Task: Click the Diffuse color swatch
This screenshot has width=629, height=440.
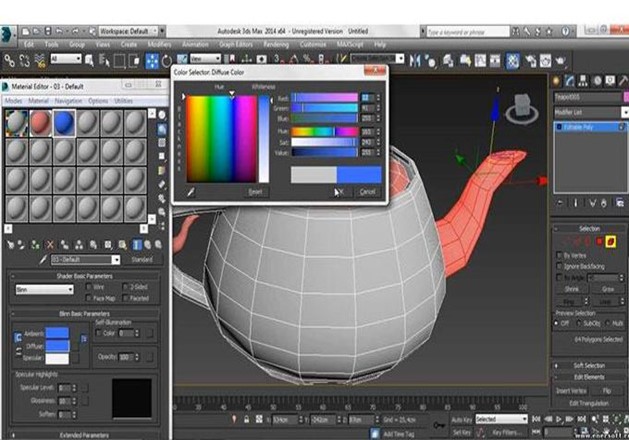Action: coord(57,346)
